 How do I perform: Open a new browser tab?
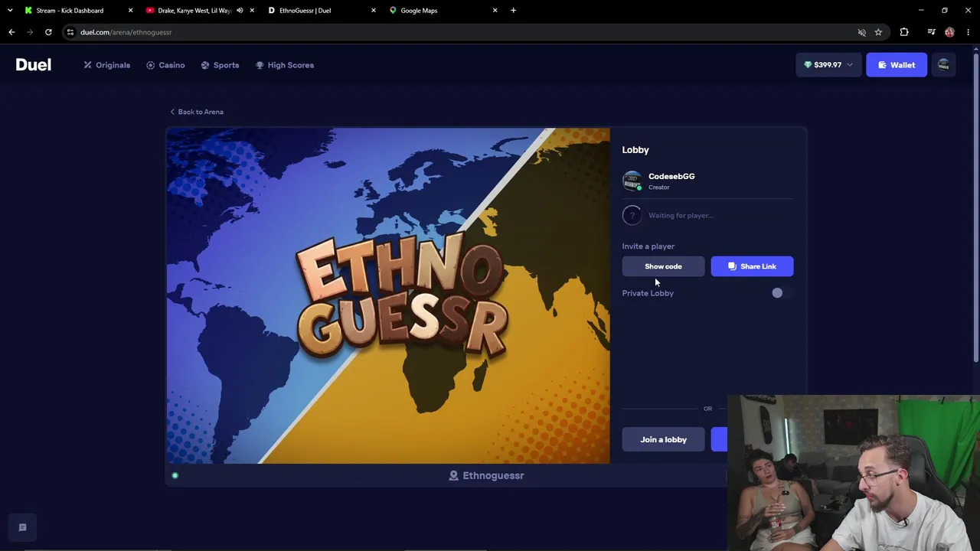click(x=513, y=11)
